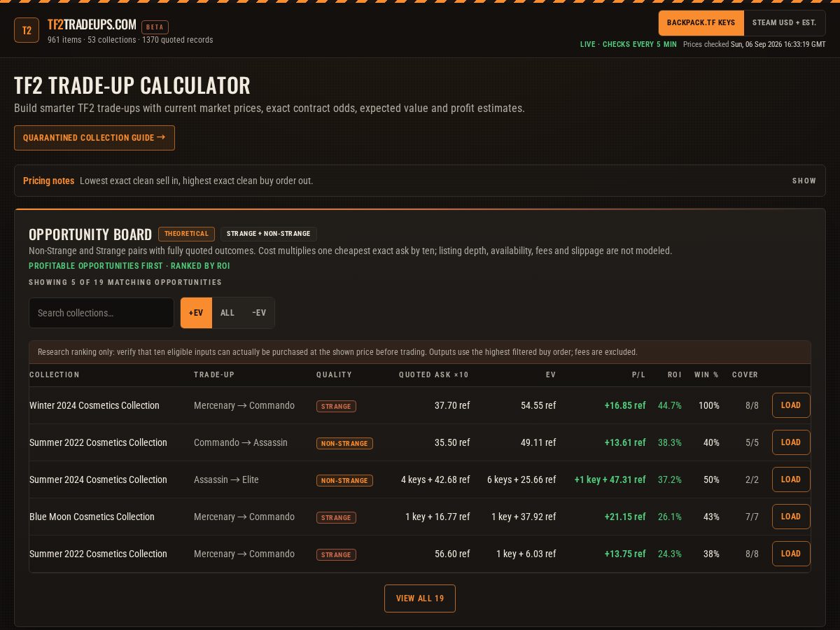Click the 6 keys + 25.66 ref EV

(x=521, y=479)
